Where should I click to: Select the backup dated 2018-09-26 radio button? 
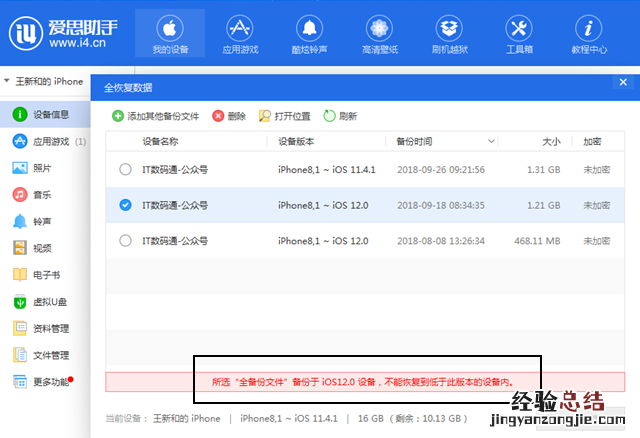point(125,169)
